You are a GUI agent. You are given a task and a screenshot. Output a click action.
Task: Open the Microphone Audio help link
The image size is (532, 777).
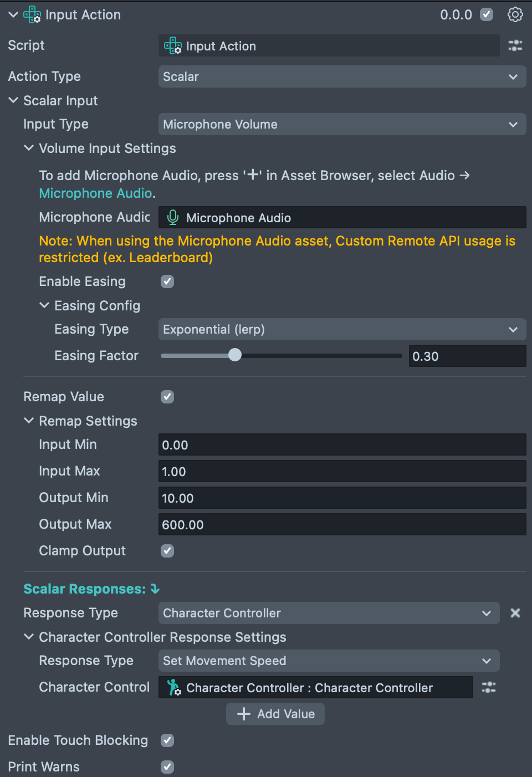[95, 193]
